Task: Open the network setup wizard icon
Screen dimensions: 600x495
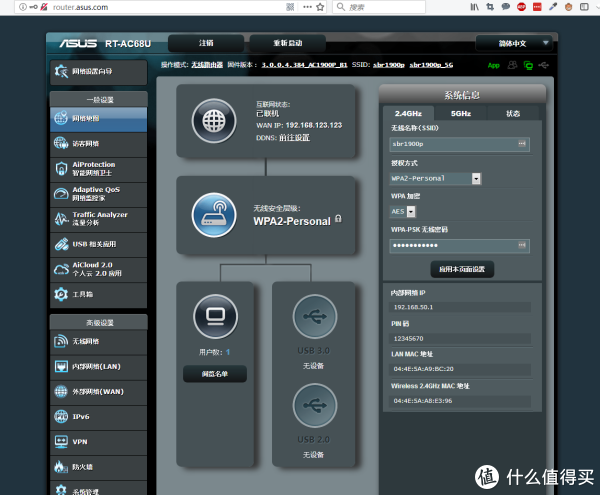Action: [61, 71]
